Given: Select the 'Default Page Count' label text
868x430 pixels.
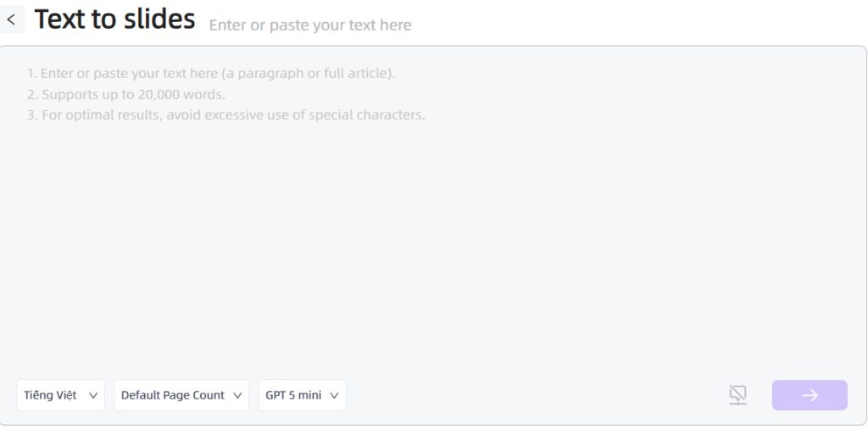Looking at the screenshot, I should (x=173, y=395).
